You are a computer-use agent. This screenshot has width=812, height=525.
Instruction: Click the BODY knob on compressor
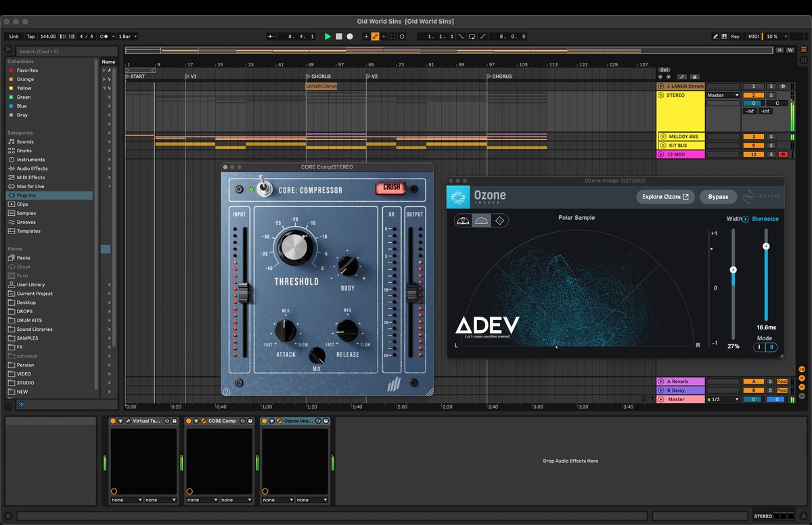pos(348,267)
